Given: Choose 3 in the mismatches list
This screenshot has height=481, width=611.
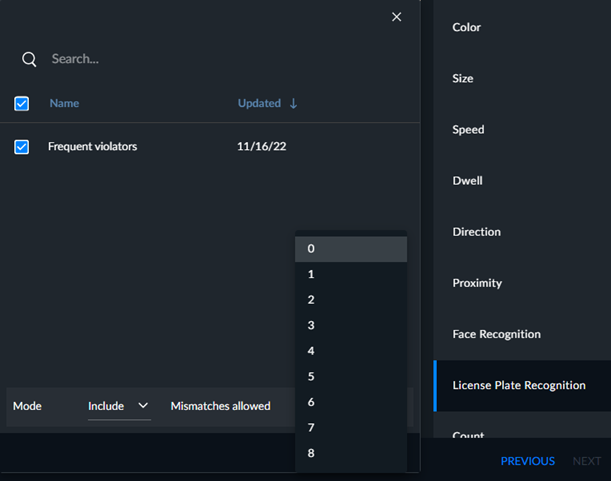Looking at the screenshot, I should tap(351, 325).
